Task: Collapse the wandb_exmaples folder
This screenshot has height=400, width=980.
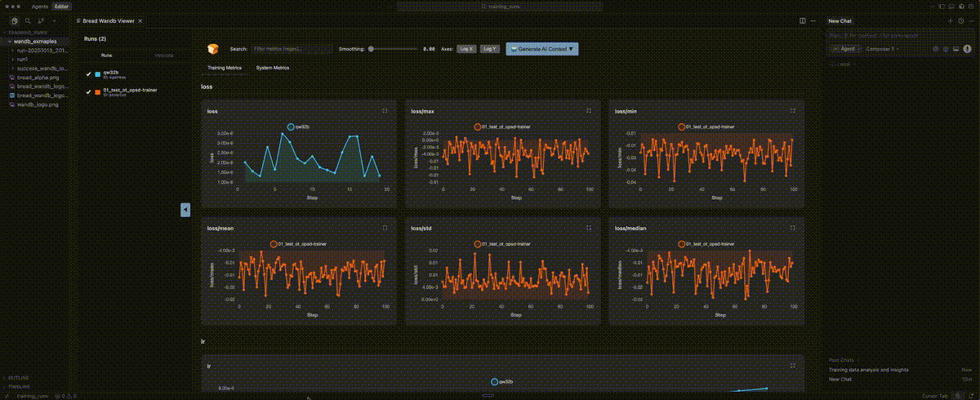Action: pos(36,41)
